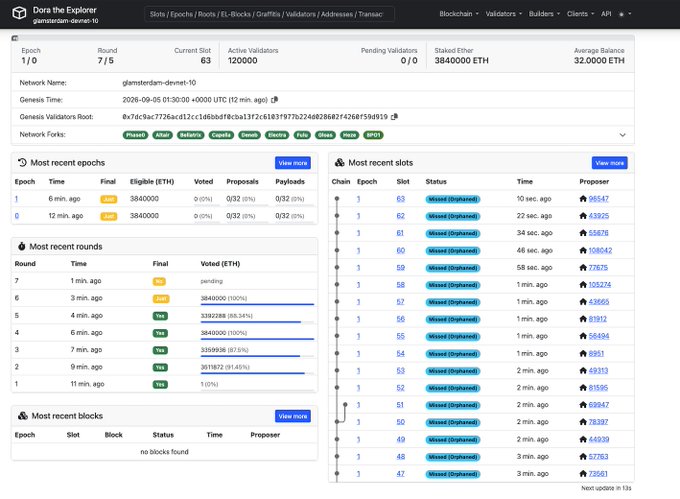Screen dimensions: 680x499
Task: Click epoch link in slot 54 row
Action: coord(358,353)
